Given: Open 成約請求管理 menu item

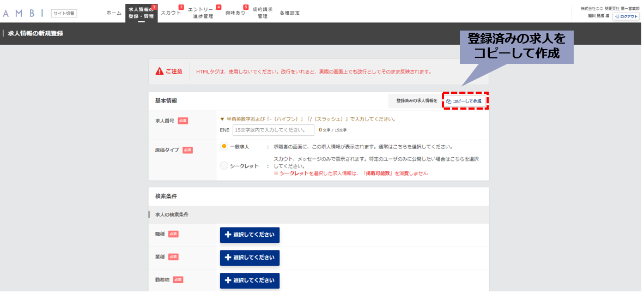Looking at the screenshot, I should pos(263,13).
